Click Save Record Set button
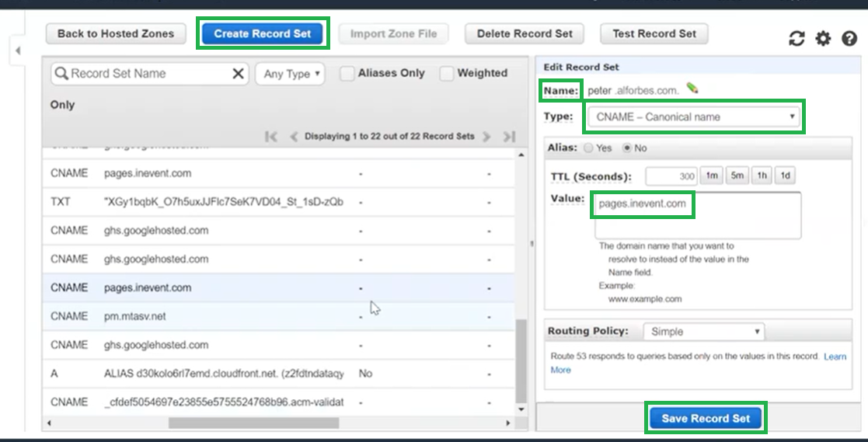This screenshot has height=442, width=868. pos(706,419)
